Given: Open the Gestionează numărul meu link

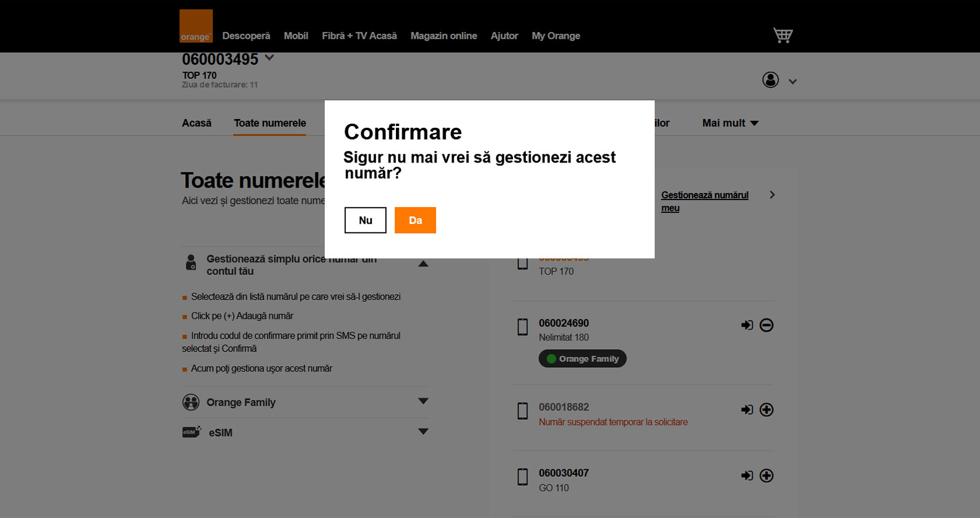Looking at the screenshot, I should point(705,201).
